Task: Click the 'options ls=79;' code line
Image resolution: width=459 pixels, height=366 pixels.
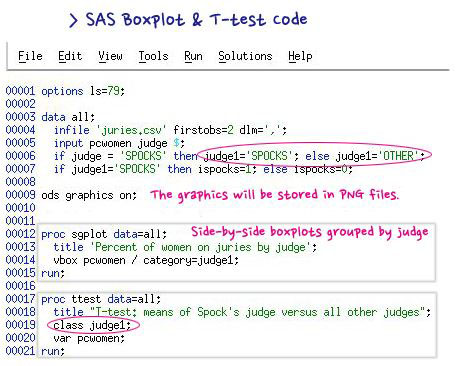Action: [83, 91]
